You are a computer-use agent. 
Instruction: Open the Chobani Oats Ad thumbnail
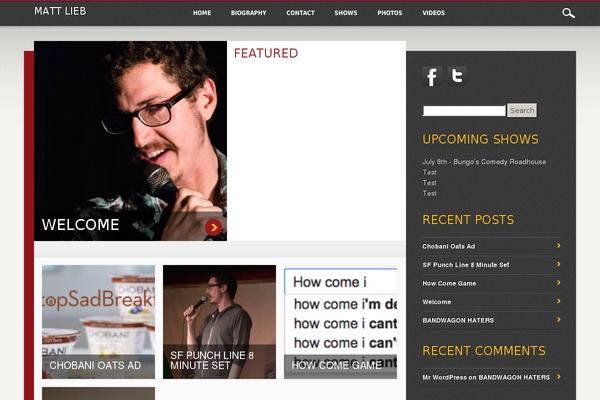tap(98, 322)
